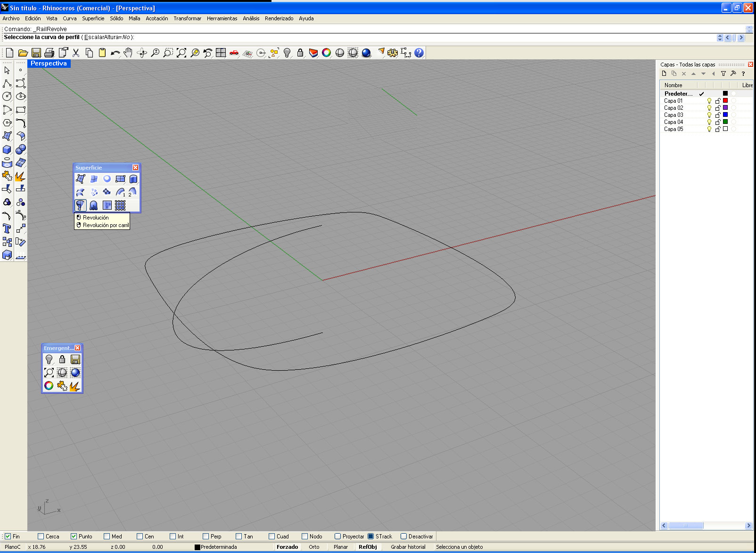Screen dimensions: 756x553
Task: Click the new layer icon in Capas panel
Action: [x=664, y=73]
